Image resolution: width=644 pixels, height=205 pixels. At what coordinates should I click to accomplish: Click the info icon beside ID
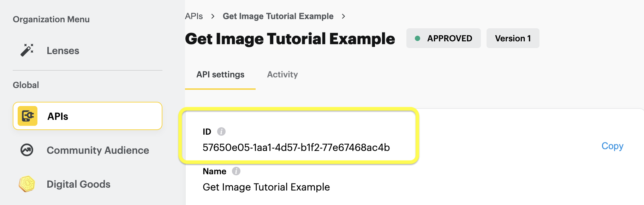(x=221, y=131)
